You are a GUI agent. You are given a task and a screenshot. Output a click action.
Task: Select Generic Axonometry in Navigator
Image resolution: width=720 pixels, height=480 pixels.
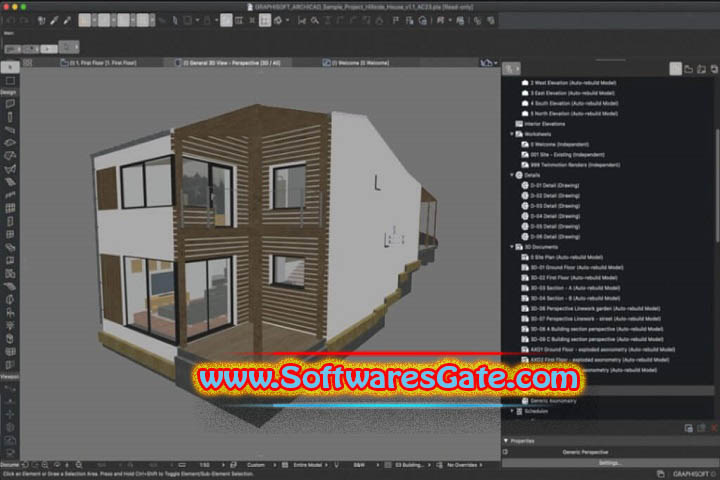coord(553,401)
